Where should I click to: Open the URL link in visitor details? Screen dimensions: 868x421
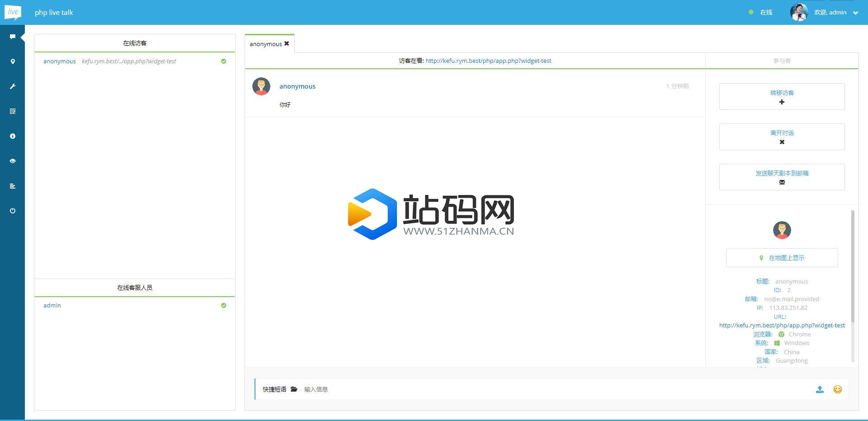pos(782,325)
